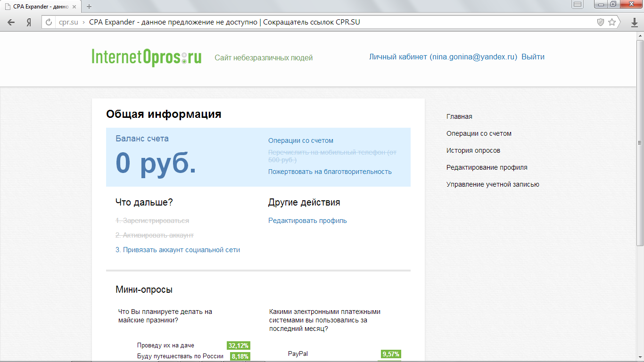
Task: Click the Мини-опросы heading
Action: click(144, 289)
